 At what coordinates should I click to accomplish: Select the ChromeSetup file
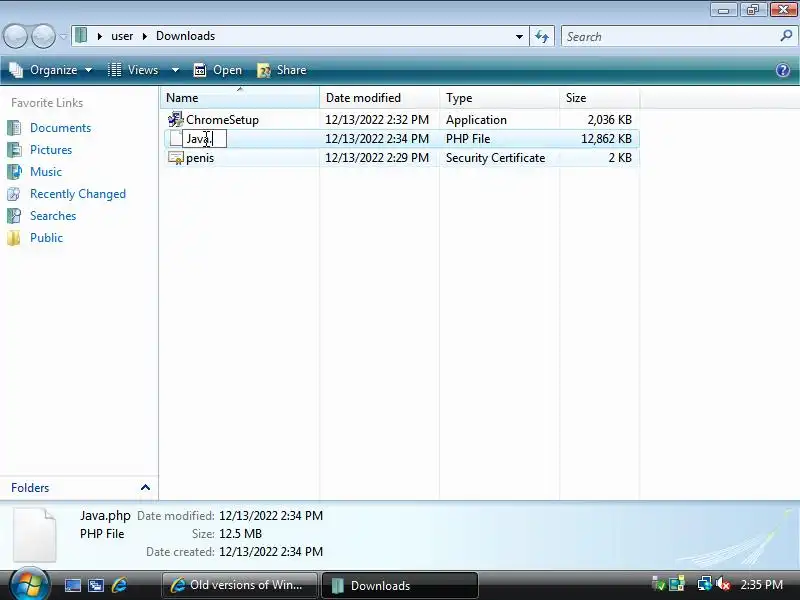tap(222, 120)
